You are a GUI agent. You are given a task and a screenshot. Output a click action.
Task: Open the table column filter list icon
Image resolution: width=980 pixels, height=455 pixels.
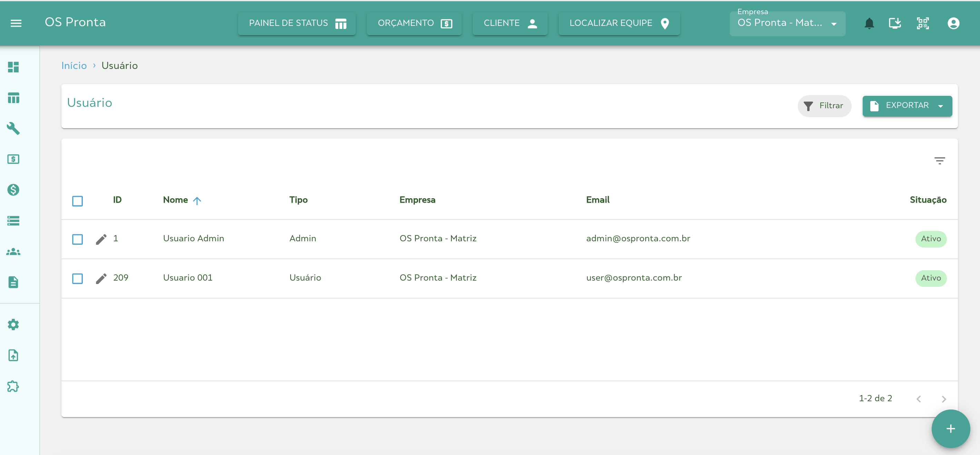click(x=939, y=160)
